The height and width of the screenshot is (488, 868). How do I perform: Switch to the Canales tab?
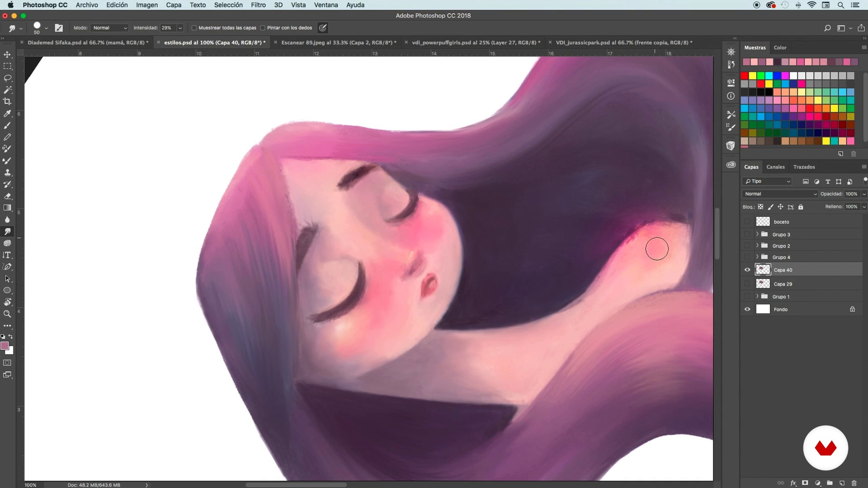[775, 167]
